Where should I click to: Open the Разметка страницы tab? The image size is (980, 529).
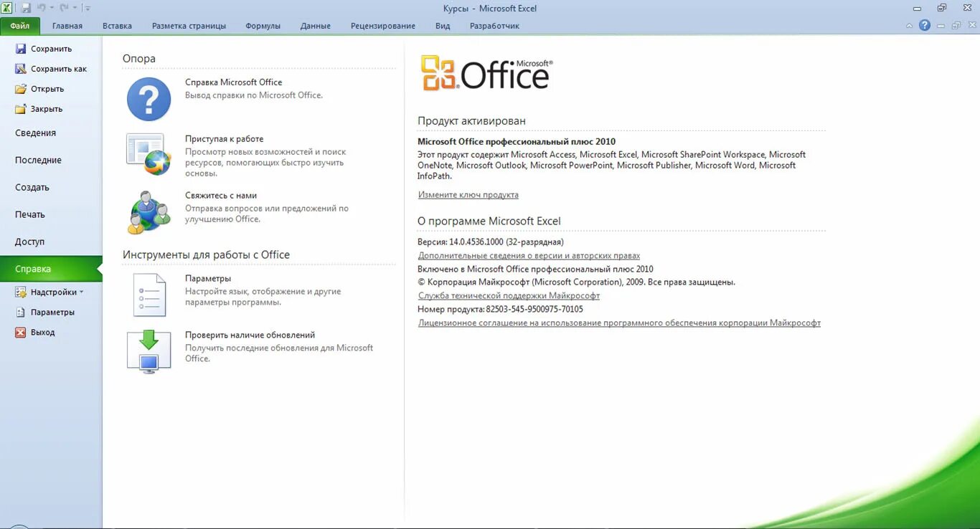pos(189,26)
